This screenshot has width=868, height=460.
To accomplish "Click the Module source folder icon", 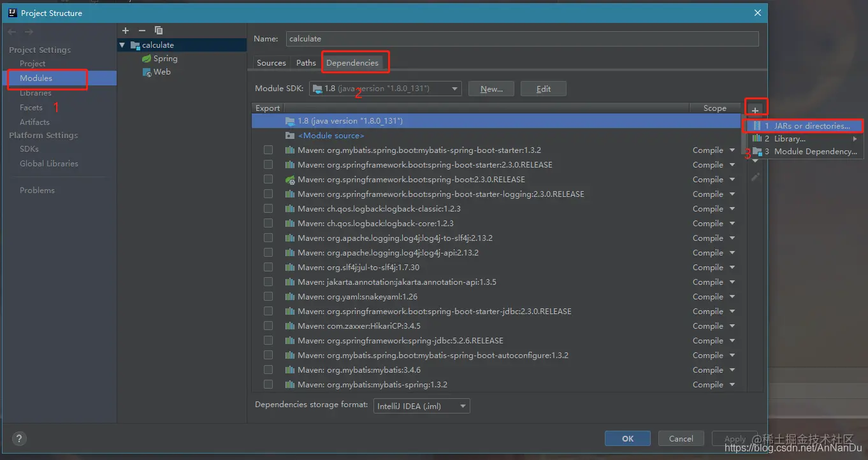I will click(290, 136).
